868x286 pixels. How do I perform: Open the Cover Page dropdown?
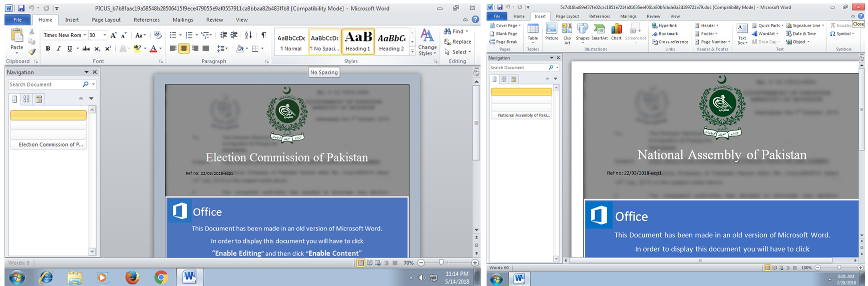(x=506, y=25)
